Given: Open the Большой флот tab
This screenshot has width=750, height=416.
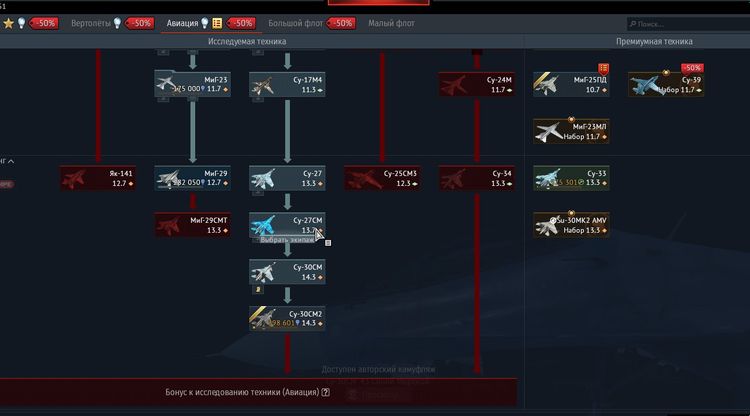Looking at the screenshot, I should click(296, 23).
